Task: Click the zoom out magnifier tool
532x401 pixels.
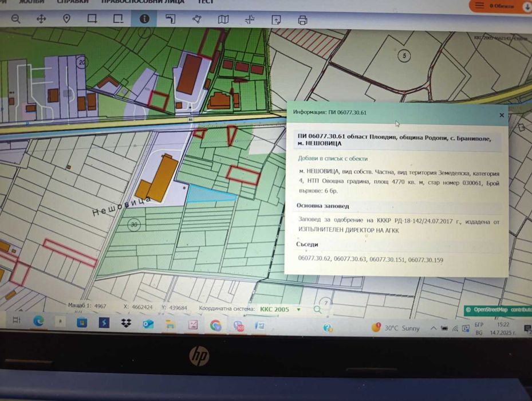Action: 15,19
